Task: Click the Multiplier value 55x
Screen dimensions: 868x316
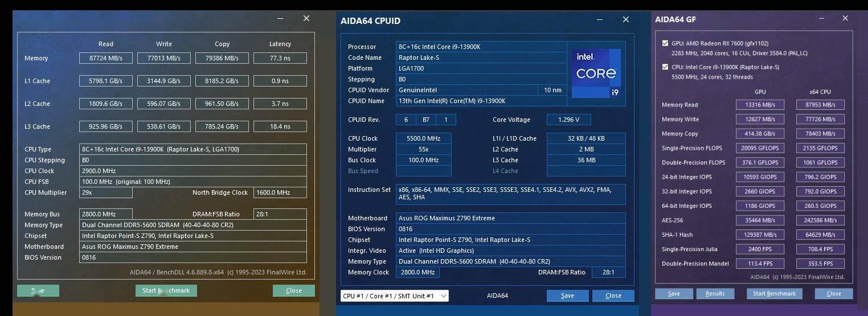Action: pos(423,149)
